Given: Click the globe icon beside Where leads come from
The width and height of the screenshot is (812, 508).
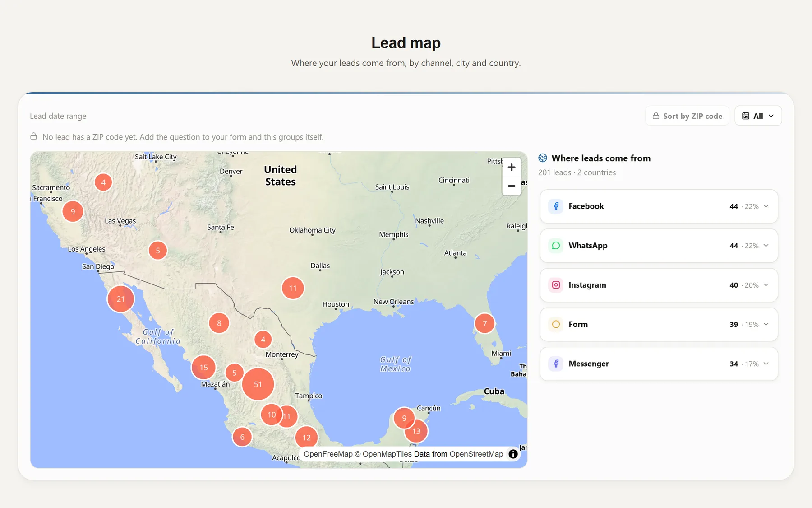Looking at the screenshot, I should 543,158.
